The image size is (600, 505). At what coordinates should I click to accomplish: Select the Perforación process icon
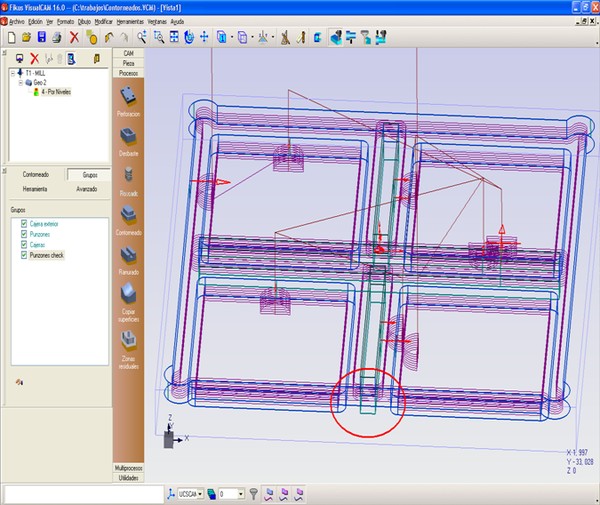(x=128, y=97)
